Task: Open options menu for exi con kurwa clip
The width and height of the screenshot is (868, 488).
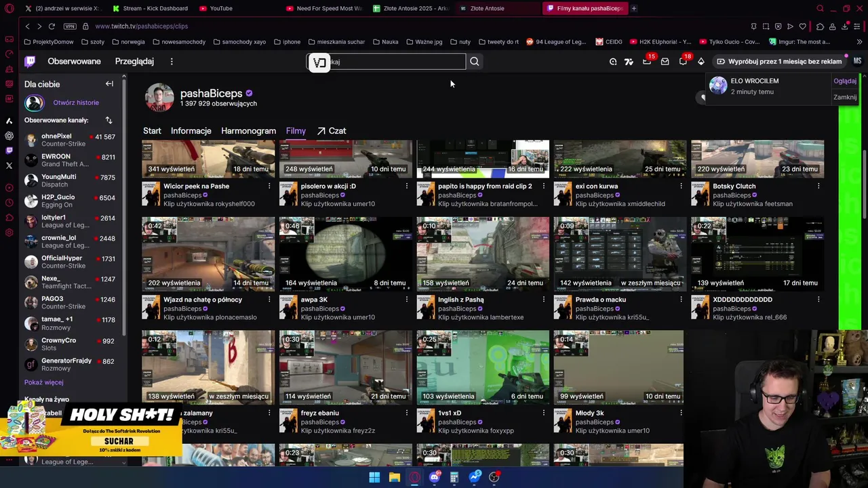Action: tap(682, 186)
